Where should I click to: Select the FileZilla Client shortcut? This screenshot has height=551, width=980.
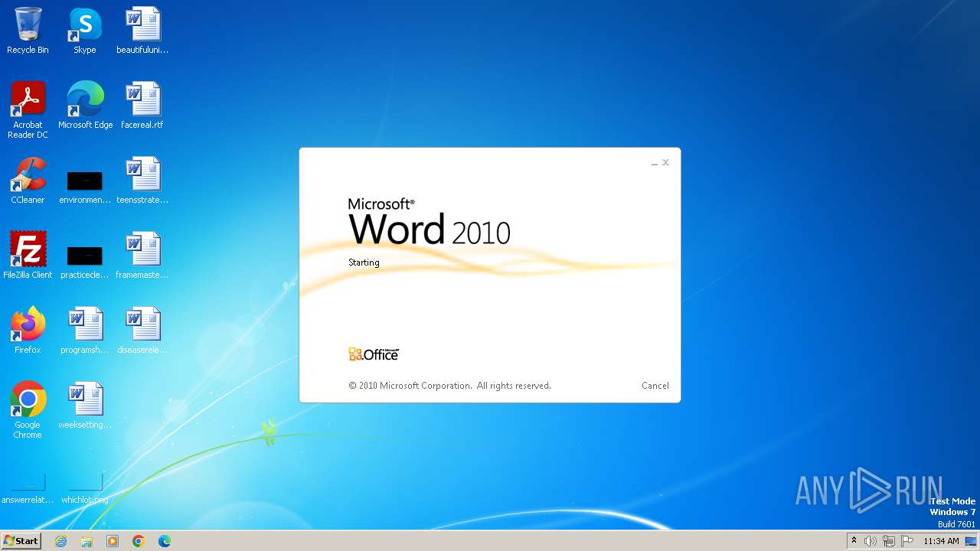28,256
